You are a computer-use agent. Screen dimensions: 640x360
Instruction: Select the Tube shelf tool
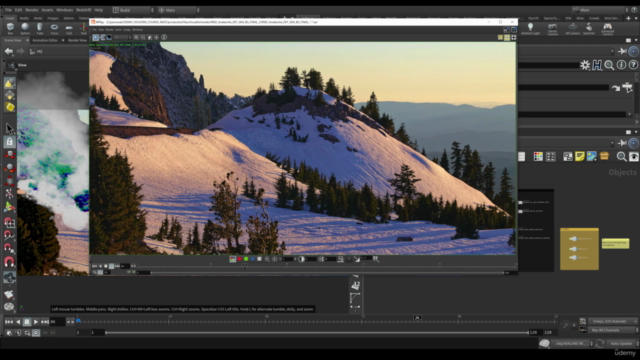point(40,29)
